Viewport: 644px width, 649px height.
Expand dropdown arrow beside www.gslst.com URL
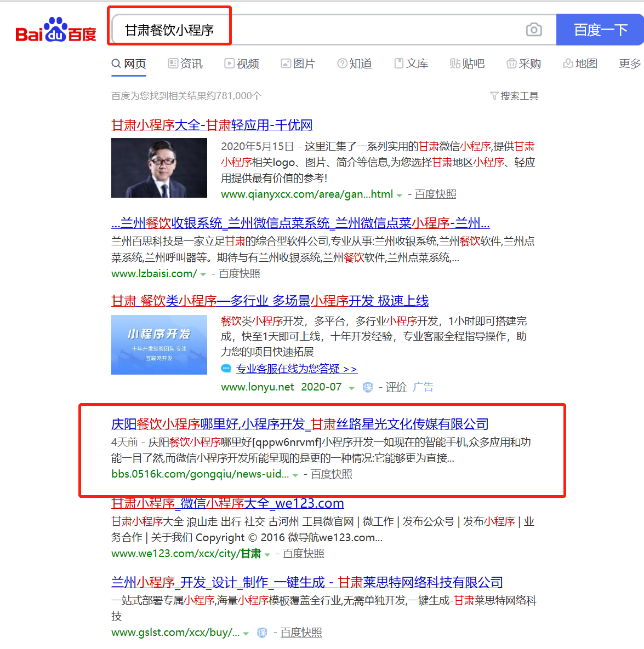(x=246, y=633)
